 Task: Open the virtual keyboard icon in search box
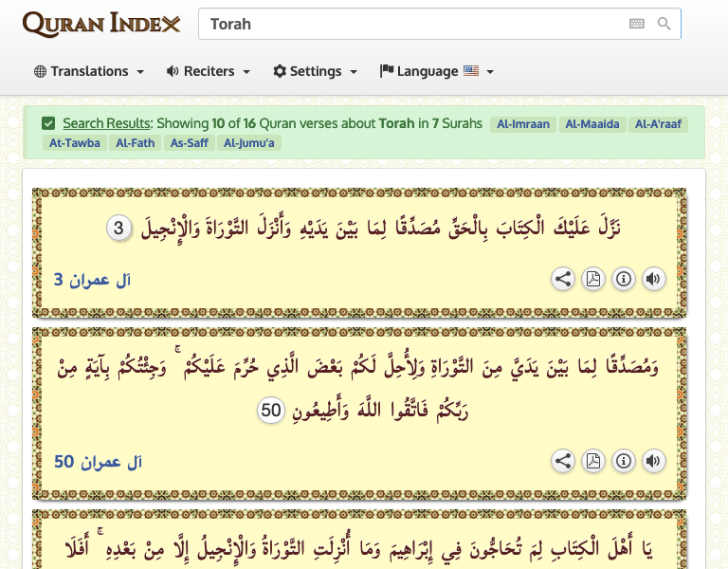(637, 24)
